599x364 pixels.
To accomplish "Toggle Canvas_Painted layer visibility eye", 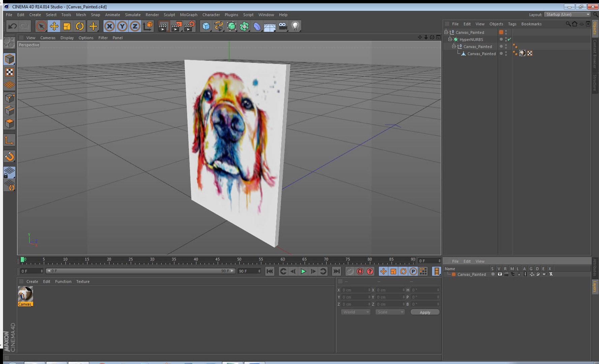I will coord(500,274).
